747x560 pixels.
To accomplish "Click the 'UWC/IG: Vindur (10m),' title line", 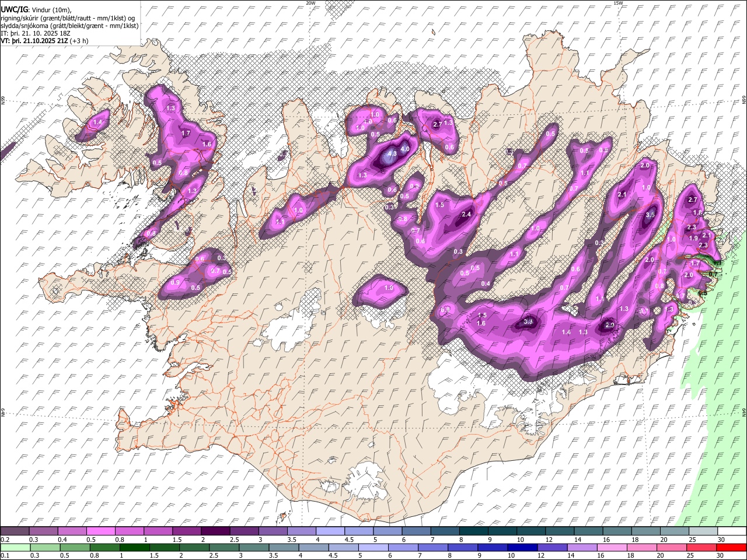I will pyautogui.click(x=35, y=10).
